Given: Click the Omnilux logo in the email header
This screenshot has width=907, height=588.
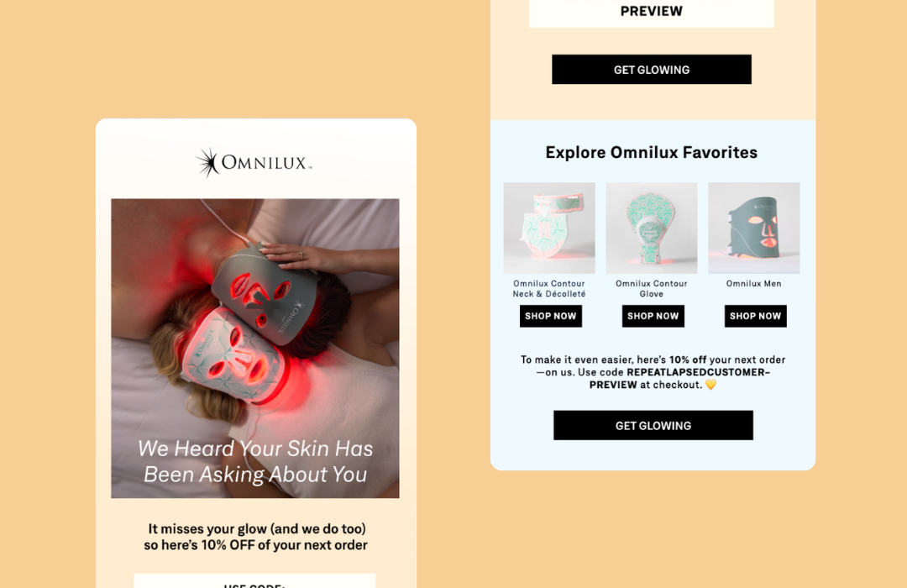Looking at the screenshot, I should tap(254, 163).
